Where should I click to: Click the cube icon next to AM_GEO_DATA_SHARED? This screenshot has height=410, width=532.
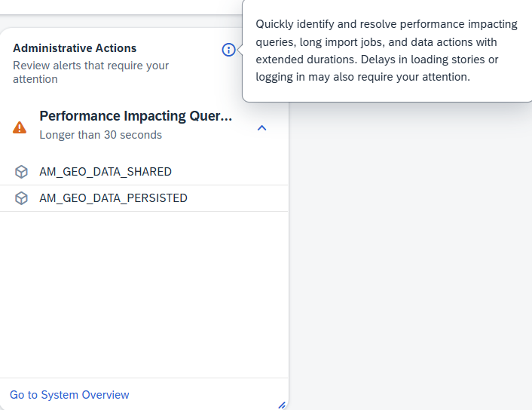(21, 172)
